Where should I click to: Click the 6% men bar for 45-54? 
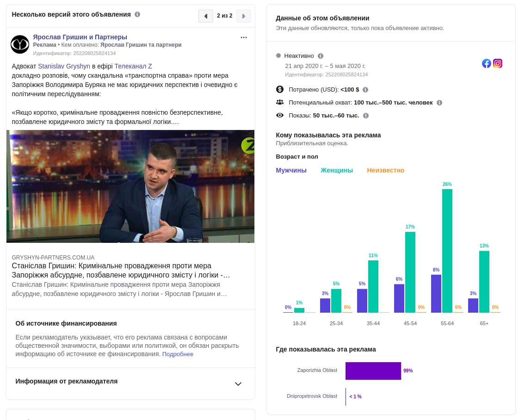pos(399,298)
